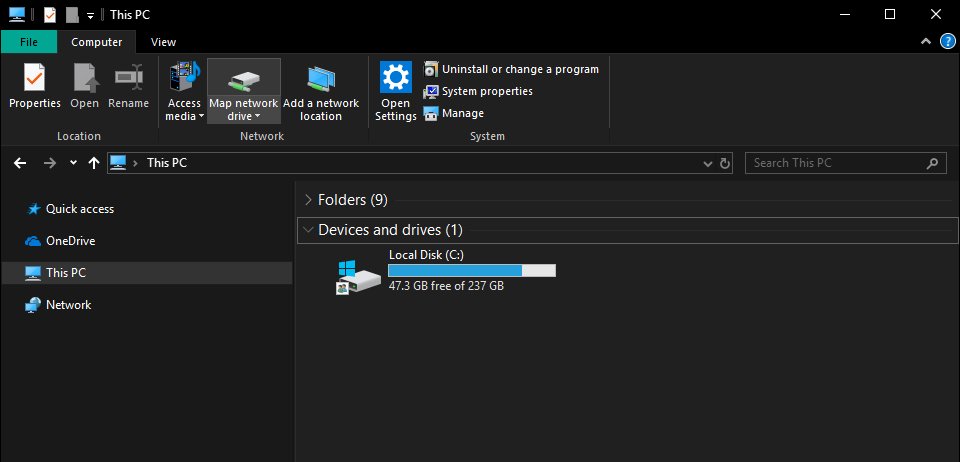The width and height of the screenshot is (960, 462).
Task: Click quick access toolbar Properties icon
Action: [x=50, y=14]
